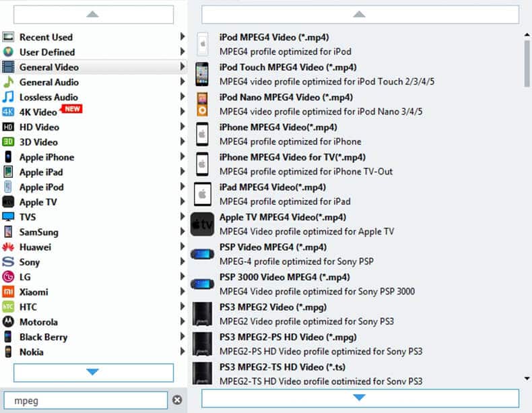The image size is (532, 413).
Task: Click the Apple iPhone device icon
Action: tap(8, 157)
